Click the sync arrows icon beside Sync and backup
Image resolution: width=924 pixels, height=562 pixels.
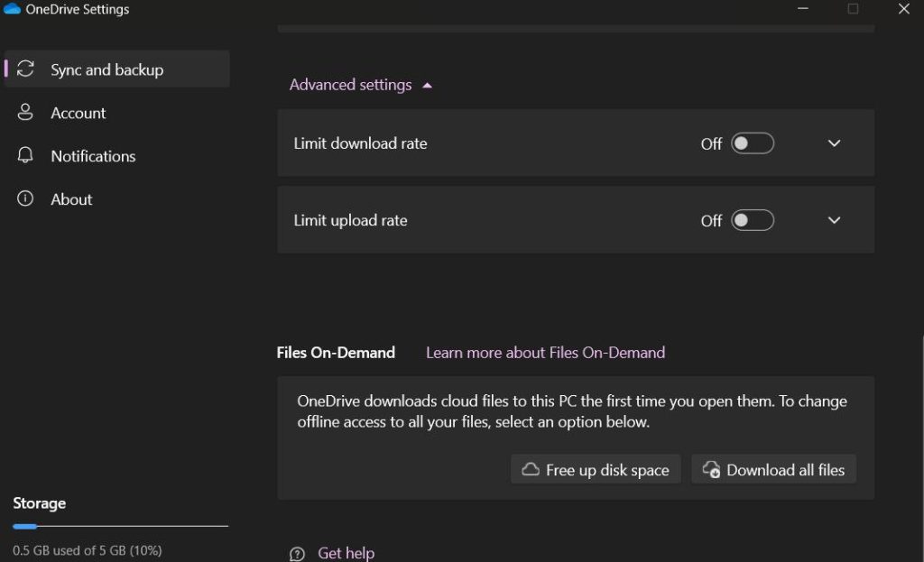[x=25, y=69]
